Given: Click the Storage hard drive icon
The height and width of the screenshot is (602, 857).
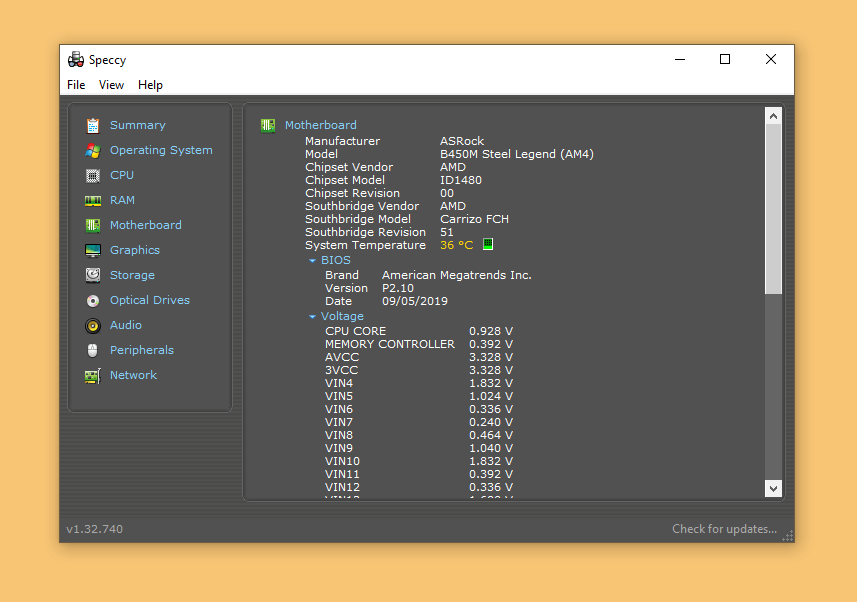Looking at the screenshot, I should (x=93, y=275).
